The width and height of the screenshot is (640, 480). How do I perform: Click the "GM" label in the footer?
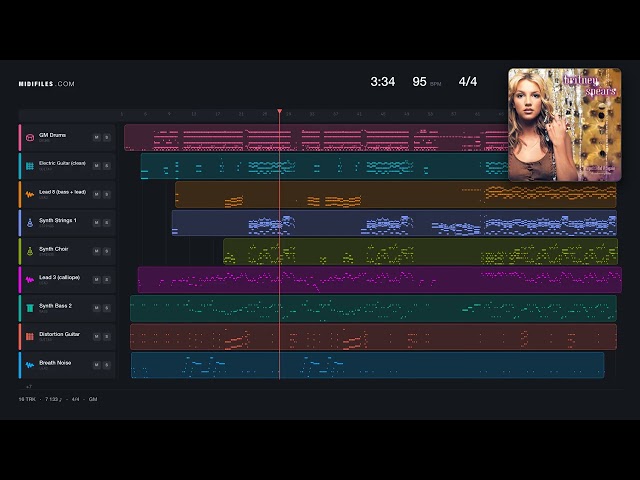93,399
